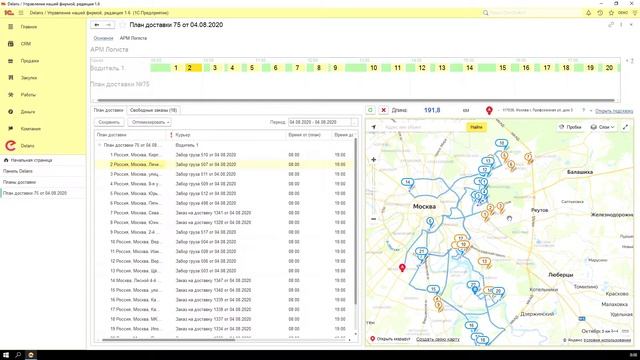Open dropdown arrow before Открыть подсказку

[591, 110]
